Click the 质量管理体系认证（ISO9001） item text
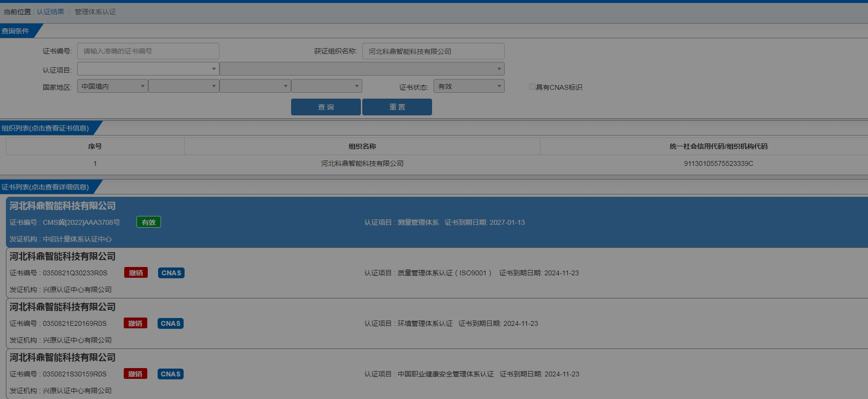 coord(444,273)
